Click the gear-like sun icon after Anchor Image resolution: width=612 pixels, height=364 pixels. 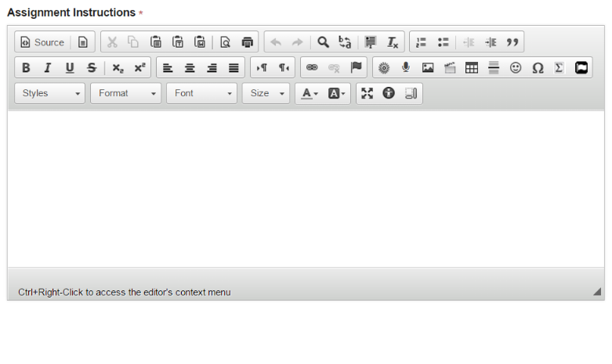coord(384,68)
